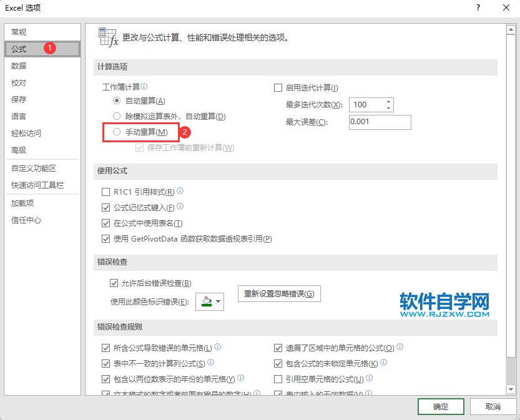Click the scrollbar up arrow
The height and width of the screenshot is (420, 520).
click(x=511, y=29)
